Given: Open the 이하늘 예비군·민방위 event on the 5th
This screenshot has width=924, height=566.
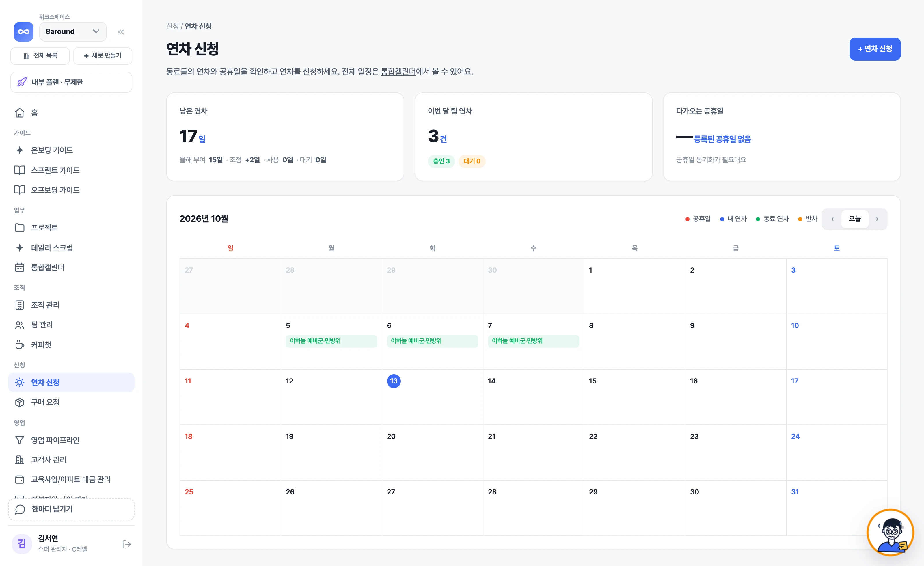Looking at the screenshot, I should [x=331, y=341].
